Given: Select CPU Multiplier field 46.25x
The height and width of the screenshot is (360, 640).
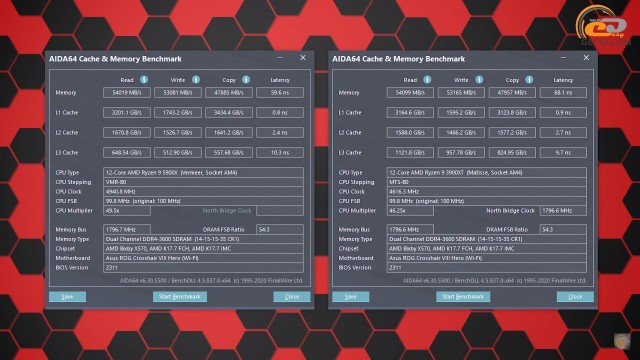Looking at the screenshot, I should pos(410,211).
